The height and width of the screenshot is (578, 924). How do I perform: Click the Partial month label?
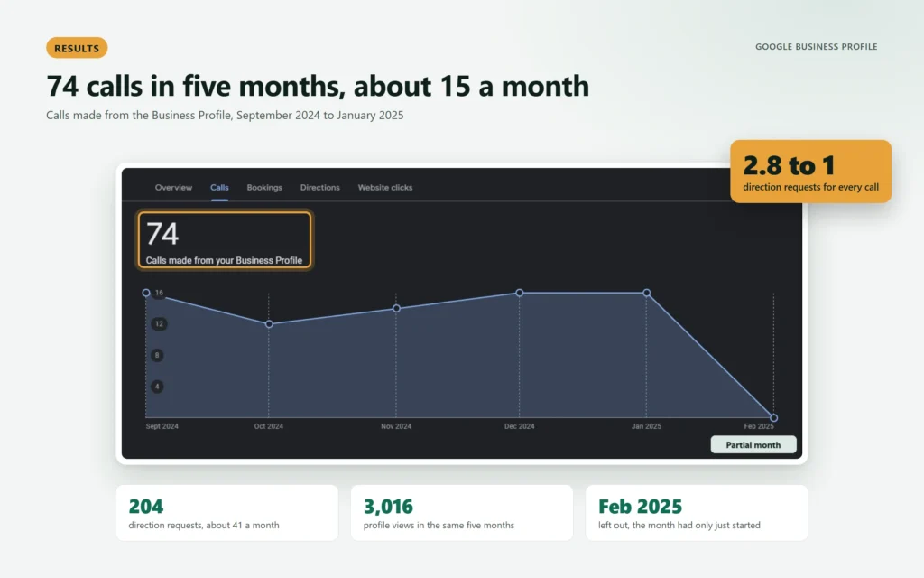point(753,444)
